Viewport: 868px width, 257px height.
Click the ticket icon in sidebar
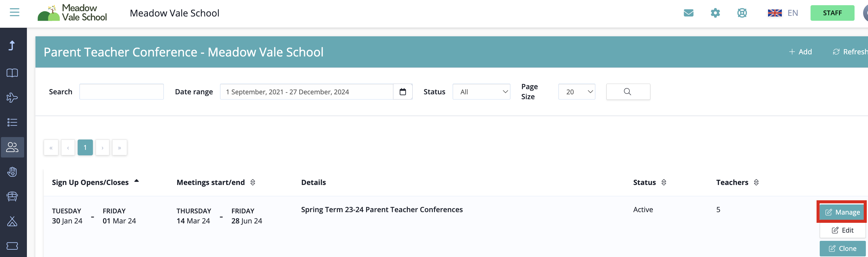point(13,246)
